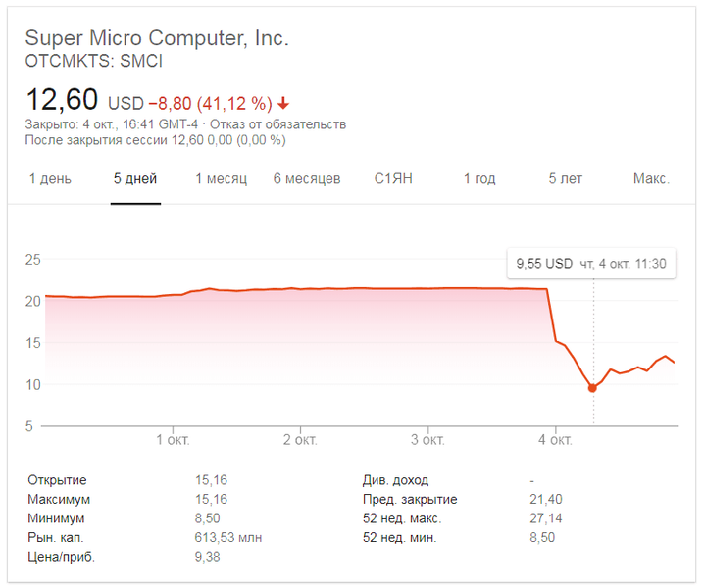
Task: Click the "4 окт." date label on the chart axis
Action: point(554,439)
